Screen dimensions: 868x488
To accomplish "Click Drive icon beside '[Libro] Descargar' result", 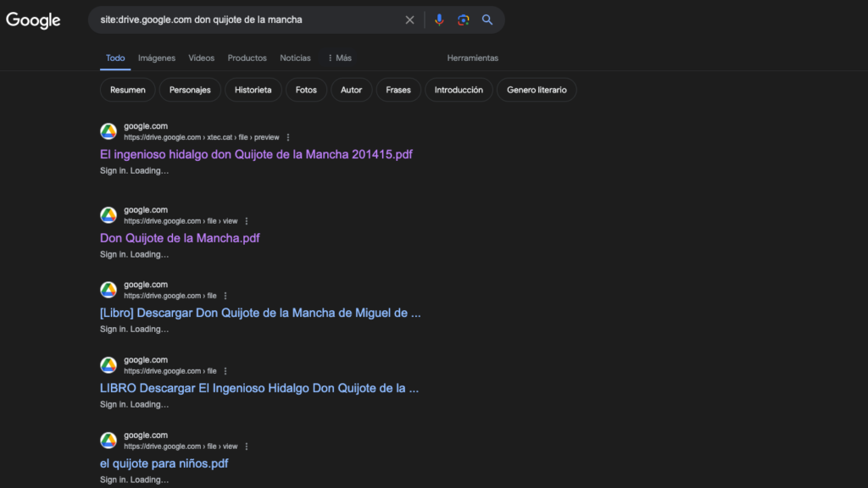I will (x=108, y=290).
